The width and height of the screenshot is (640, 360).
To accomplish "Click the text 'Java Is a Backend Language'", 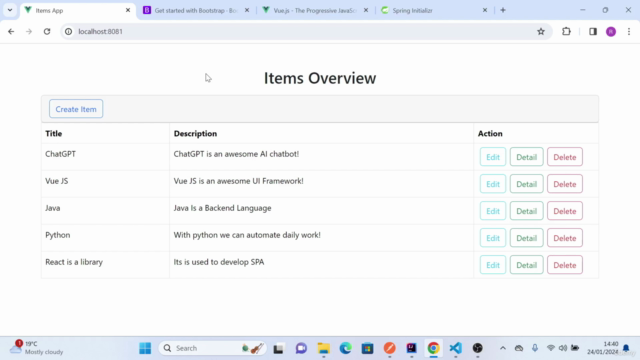I will point(222,208).
